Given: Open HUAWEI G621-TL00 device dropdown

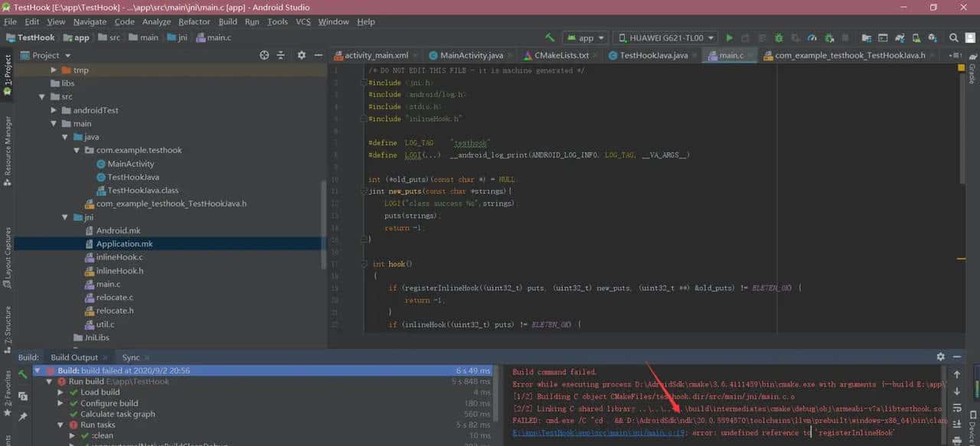Looking at the screenshot, I should pos(665,37).
